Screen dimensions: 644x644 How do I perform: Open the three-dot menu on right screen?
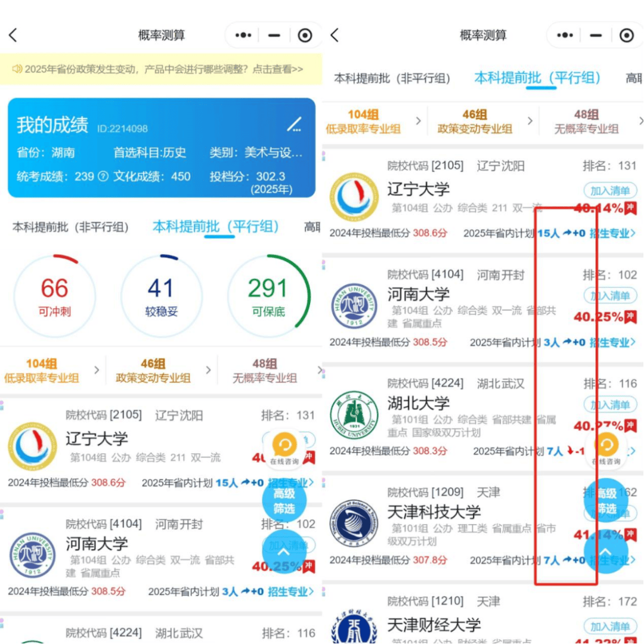pos(565,35)
